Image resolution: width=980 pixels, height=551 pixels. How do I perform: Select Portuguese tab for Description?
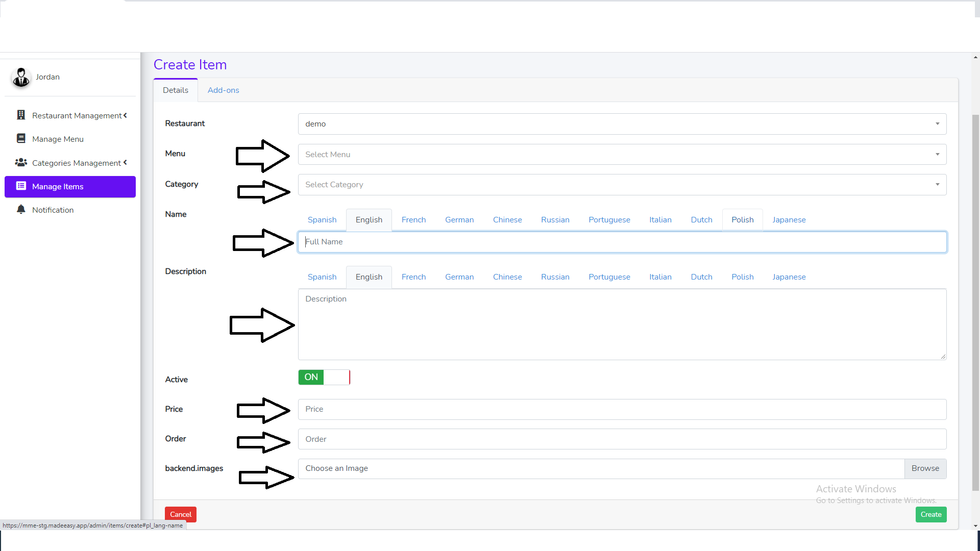pos(609,277)
